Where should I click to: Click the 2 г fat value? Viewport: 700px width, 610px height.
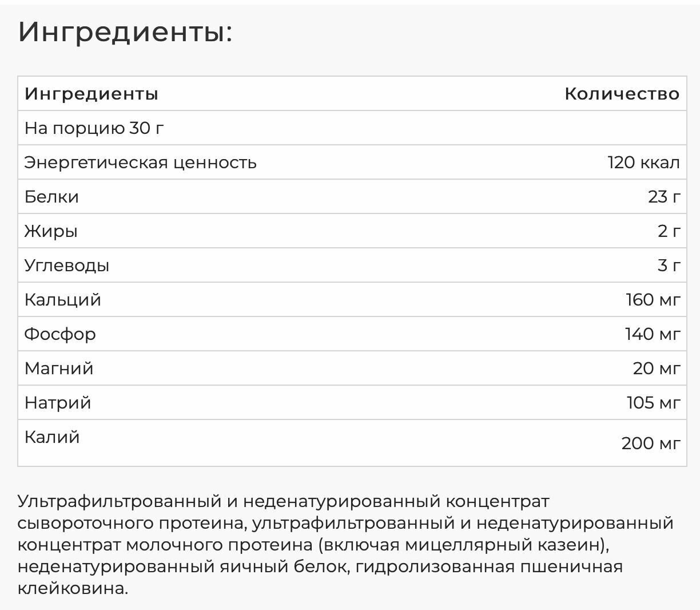coord(669,231)
